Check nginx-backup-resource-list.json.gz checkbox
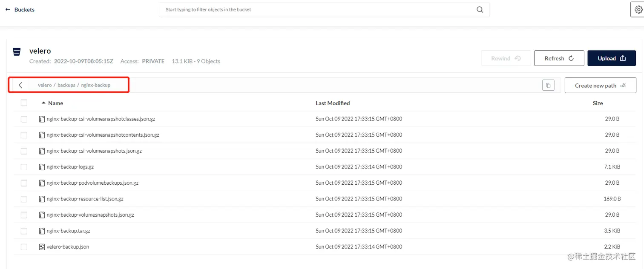 tap(24, 199)
